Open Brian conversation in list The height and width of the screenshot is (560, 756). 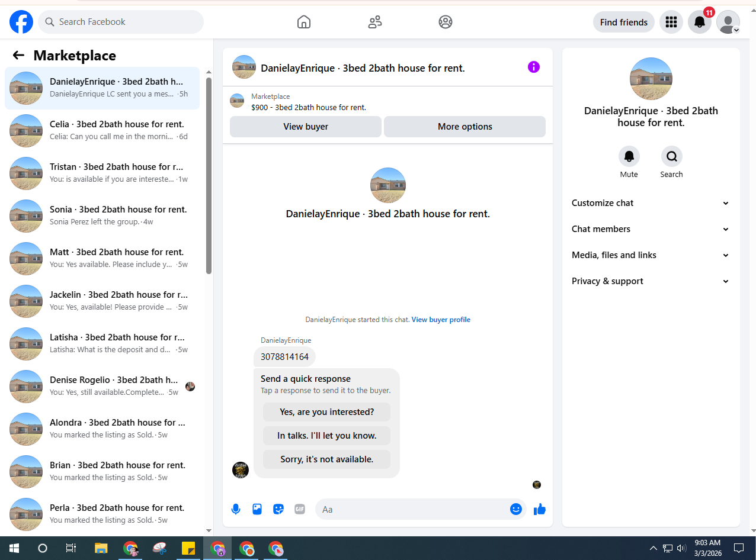102,471
